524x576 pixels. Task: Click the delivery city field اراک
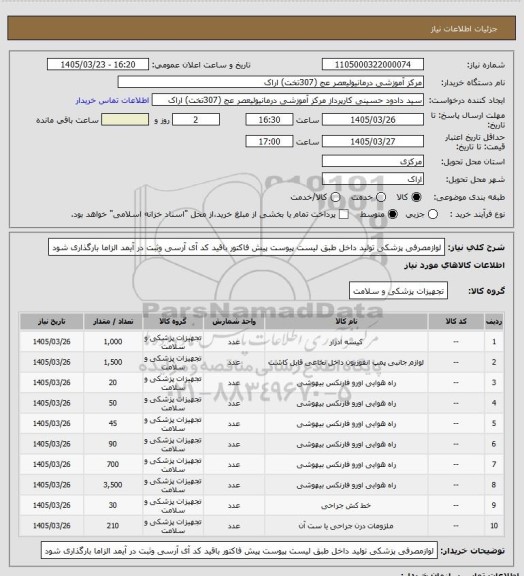(373, 179)
